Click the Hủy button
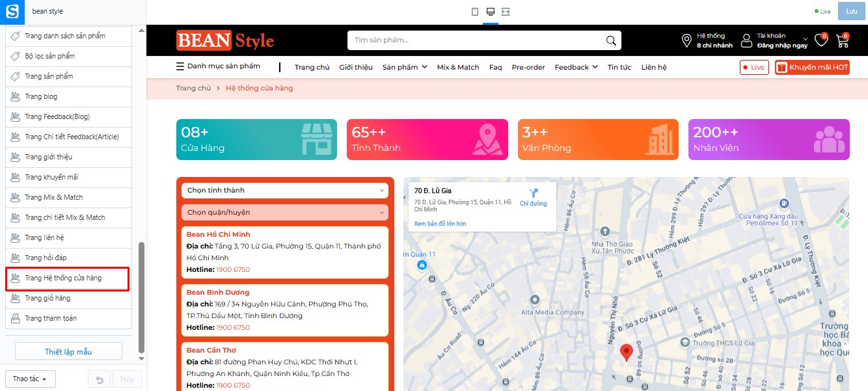Viewport: 868px width, 391px height. (x=127, y=379)
